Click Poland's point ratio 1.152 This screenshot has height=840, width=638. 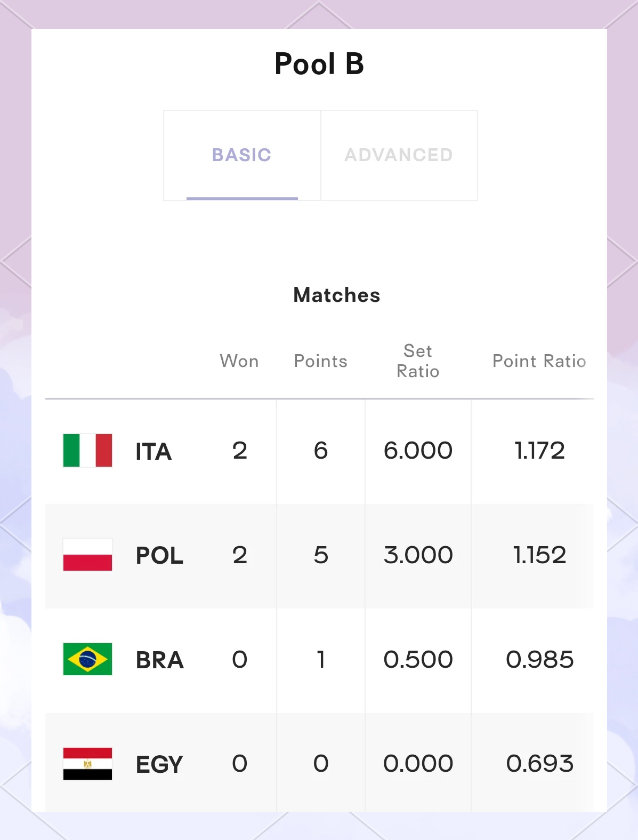click(x=539, y=555)
